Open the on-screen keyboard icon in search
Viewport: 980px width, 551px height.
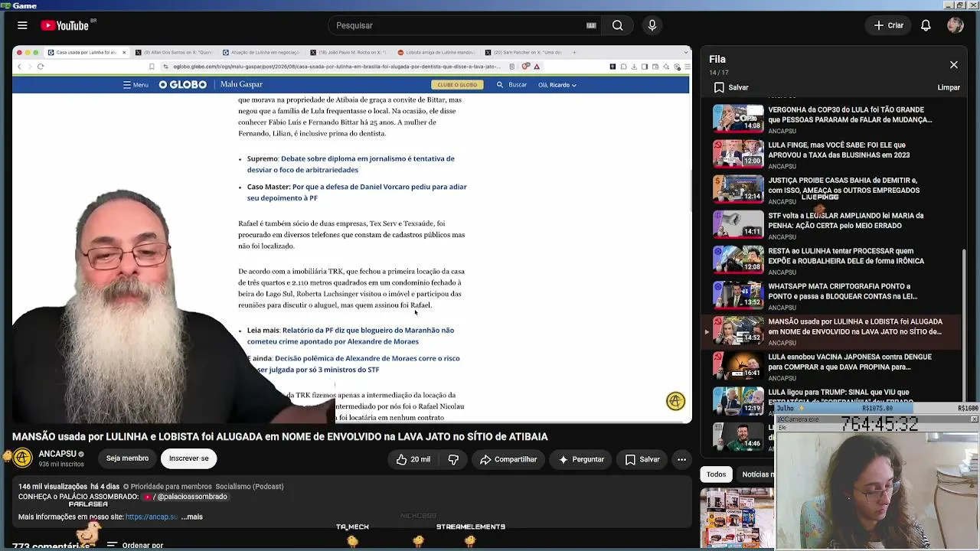click(591, 25)
